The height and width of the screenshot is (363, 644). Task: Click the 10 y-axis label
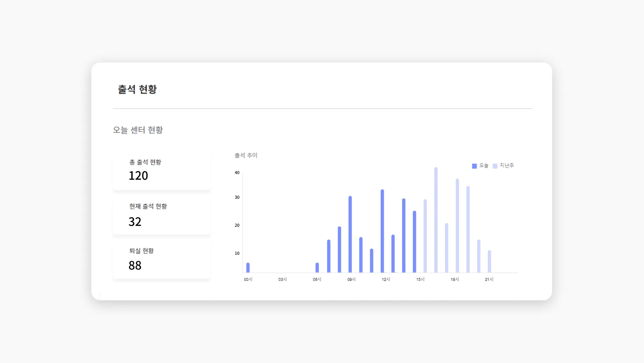coord(237,253)
